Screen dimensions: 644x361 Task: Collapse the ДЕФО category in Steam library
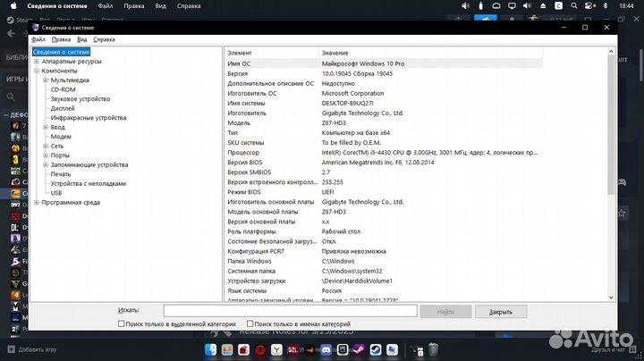(5, 115)
